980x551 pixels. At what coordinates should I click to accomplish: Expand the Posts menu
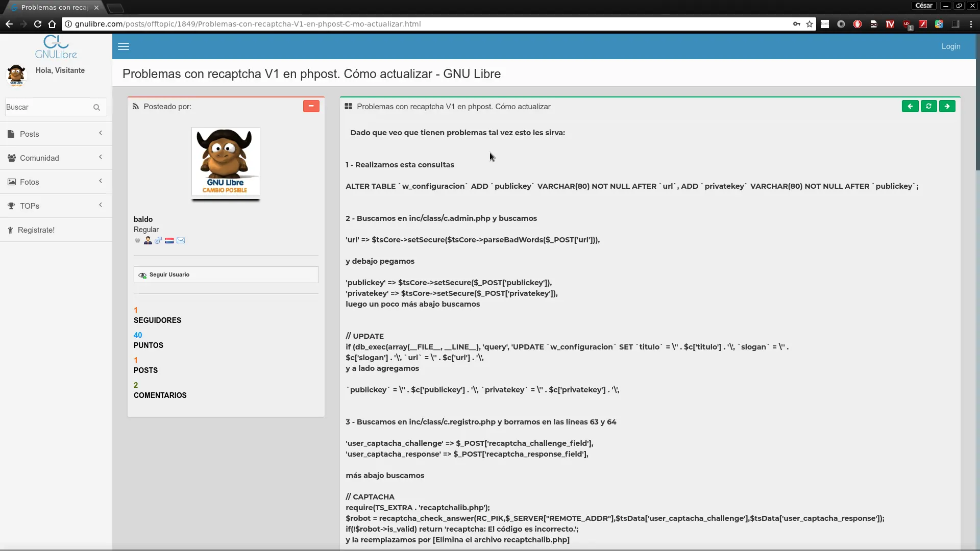coord(56,134)
